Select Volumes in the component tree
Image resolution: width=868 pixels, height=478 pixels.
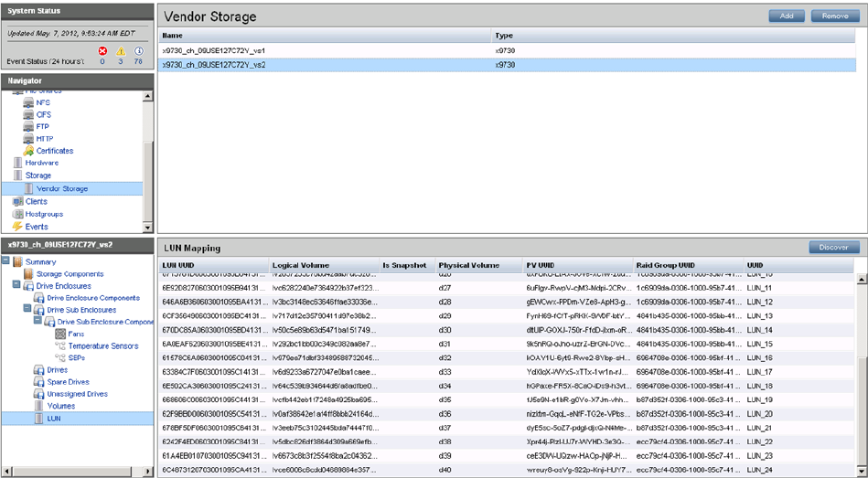(61, 406)
